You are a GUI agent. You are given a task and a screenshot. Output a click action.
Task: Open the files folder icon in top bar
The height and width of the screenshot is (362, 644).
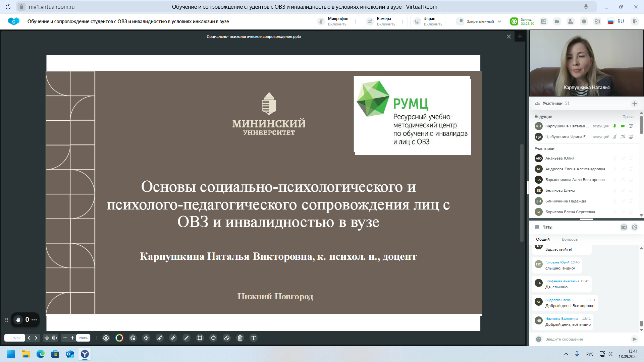pyautogui.click(x=557, y=21)
